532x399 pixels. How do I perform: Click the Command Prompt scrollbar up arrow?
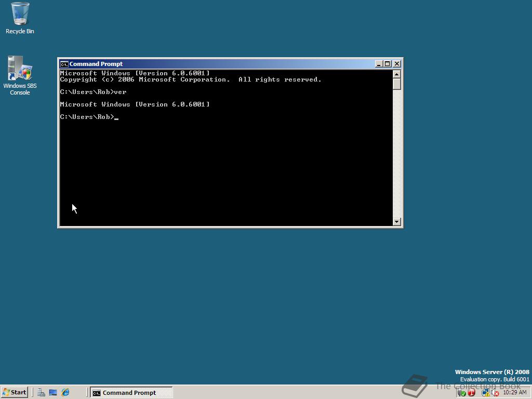396,74
